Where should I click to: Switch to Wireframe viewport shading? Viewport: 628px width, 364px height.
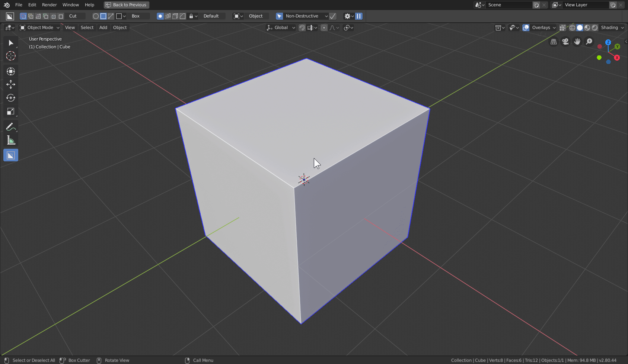(572, 28)
